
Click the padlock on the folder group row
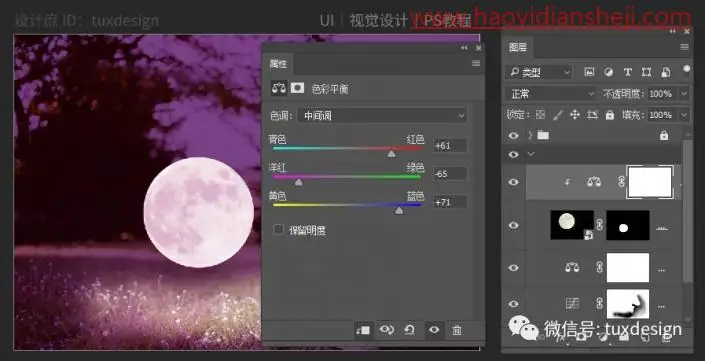point(664,135)
